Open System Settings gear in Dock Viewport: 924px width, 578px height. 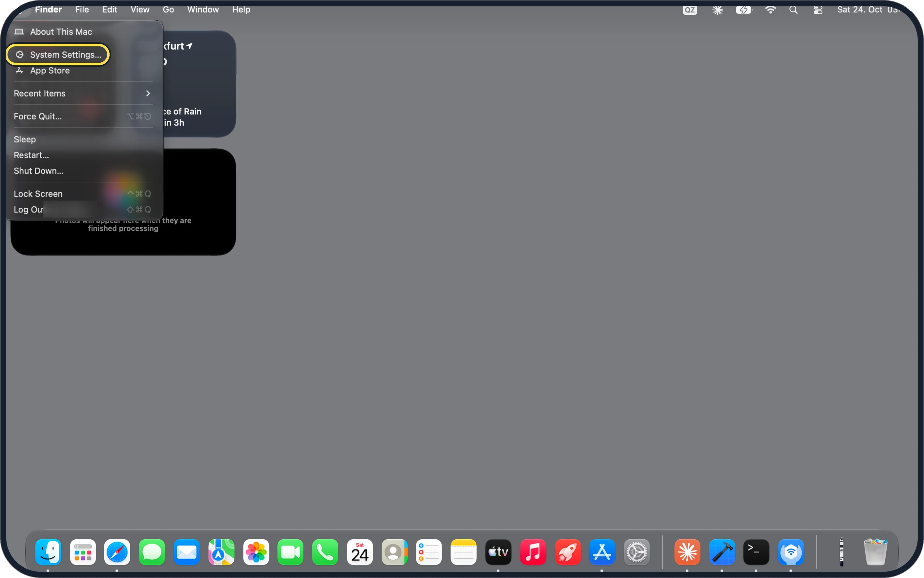pos(637,552)
